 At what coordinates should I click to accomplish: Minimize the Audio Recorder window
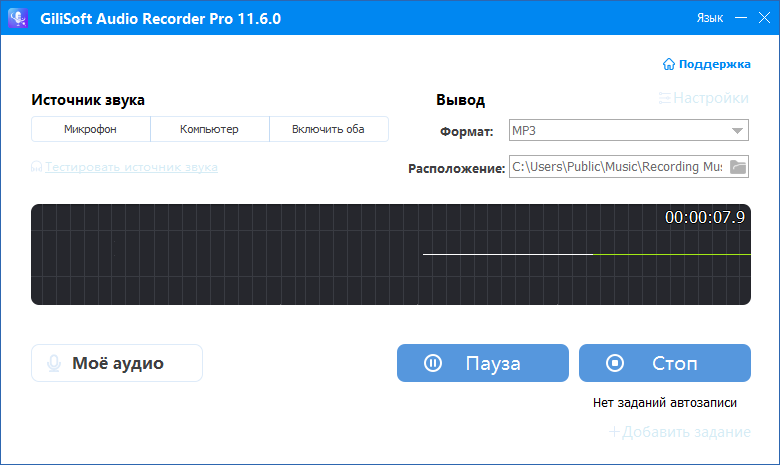coord(741,18)
